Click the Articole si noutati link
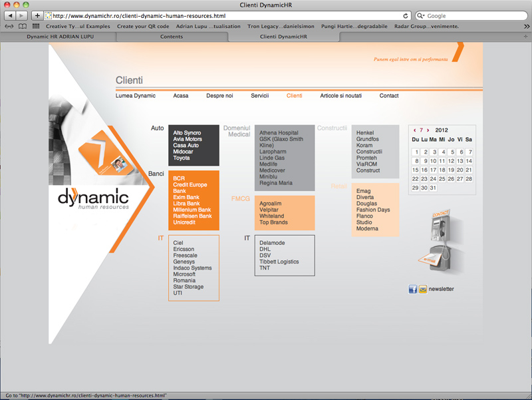 point(340,96)
